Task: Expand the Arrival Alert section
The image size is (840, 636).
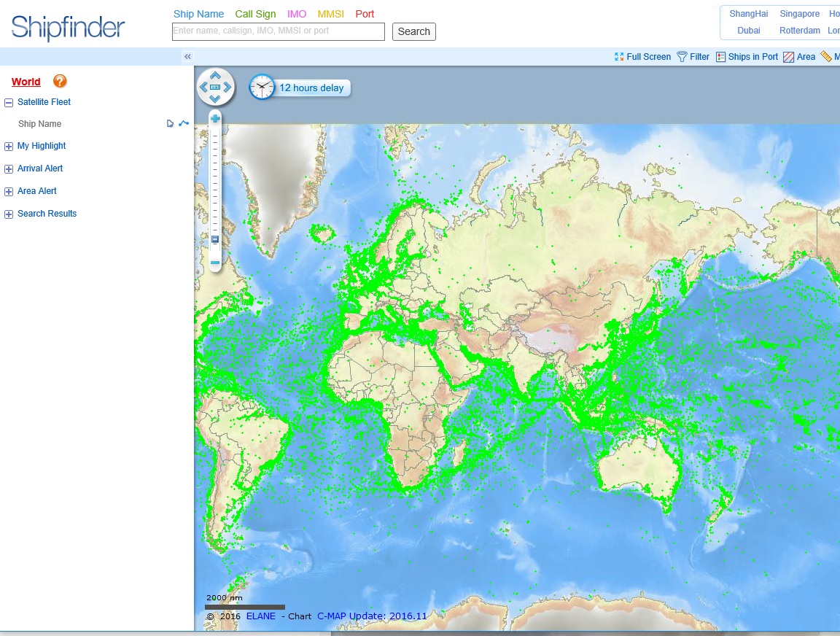Action: pos(9,169)
